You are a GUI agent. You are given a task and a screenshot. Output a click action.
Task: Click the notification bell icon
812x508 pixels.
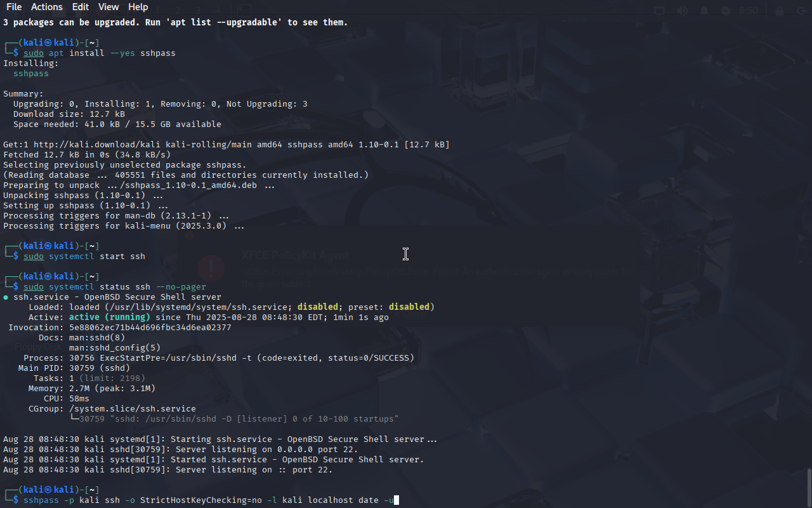point(704,11)
